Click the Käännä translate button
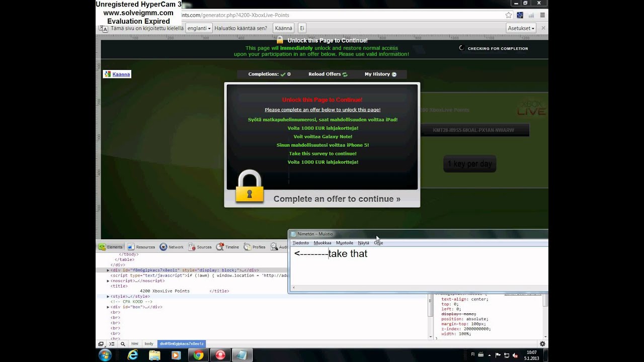This screenshot has height=362, width=644. pos(284,28)
